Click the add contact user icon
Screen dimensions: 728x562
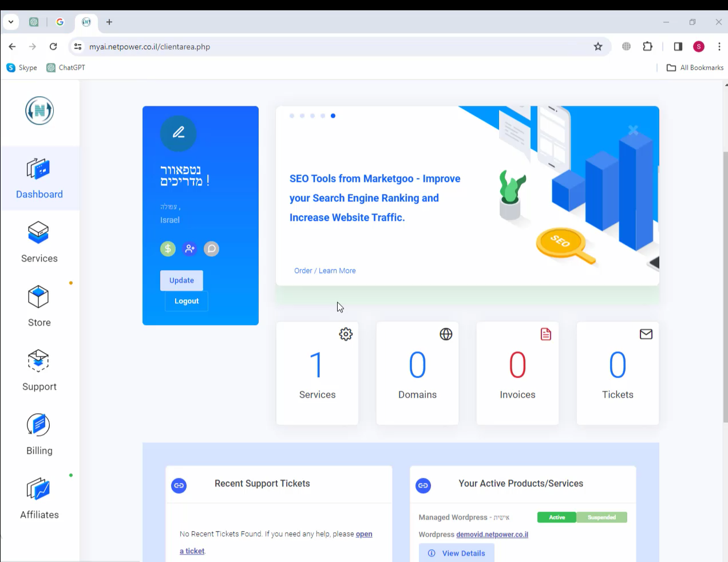(189, 249)
